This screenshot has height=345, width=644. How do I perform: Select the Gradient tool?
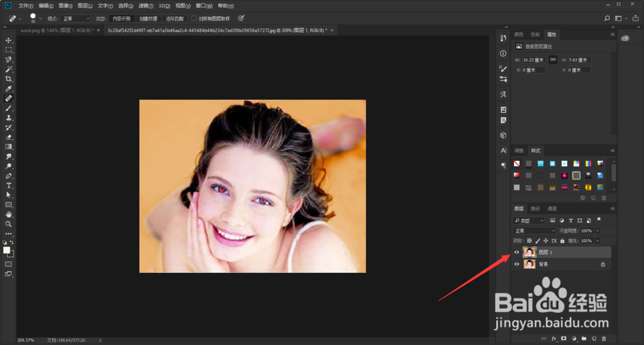[x=8, y=147]
